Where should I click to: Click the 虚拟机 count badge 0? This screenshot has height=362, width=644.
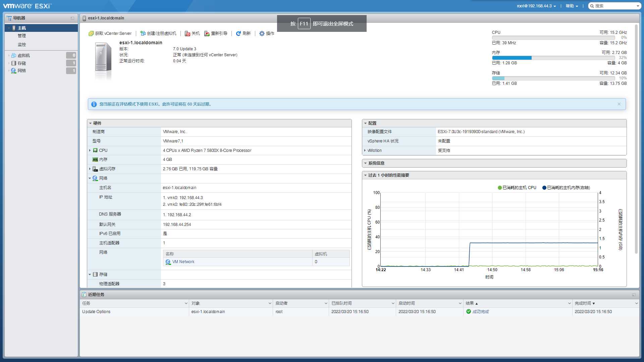(x=71, y=55)
